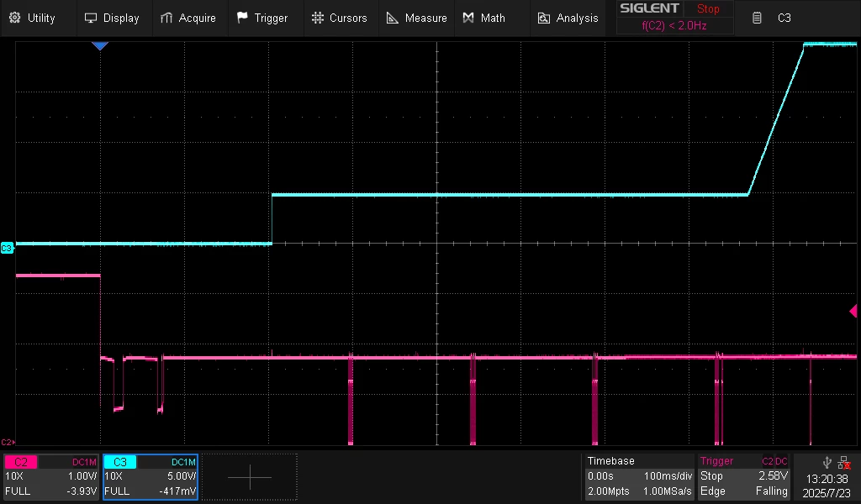Click the Stop acquisition status button
Screen dimensions: 861x504
click(x=708, y=8)
